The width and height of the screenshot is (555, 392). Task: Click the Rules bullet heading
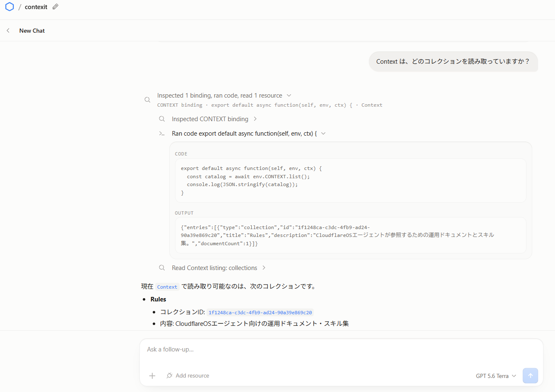[x=158, y=299]
